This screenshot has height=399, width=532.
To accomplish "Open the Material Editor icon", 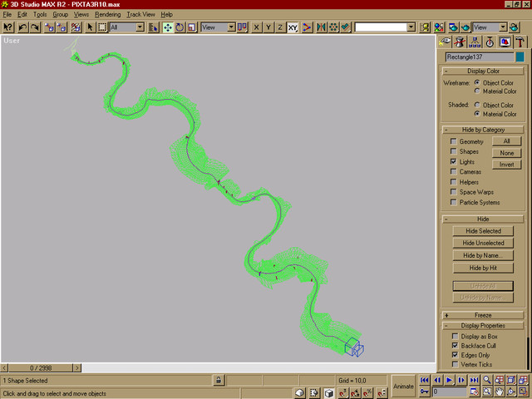I will click(x=439, y=27).
